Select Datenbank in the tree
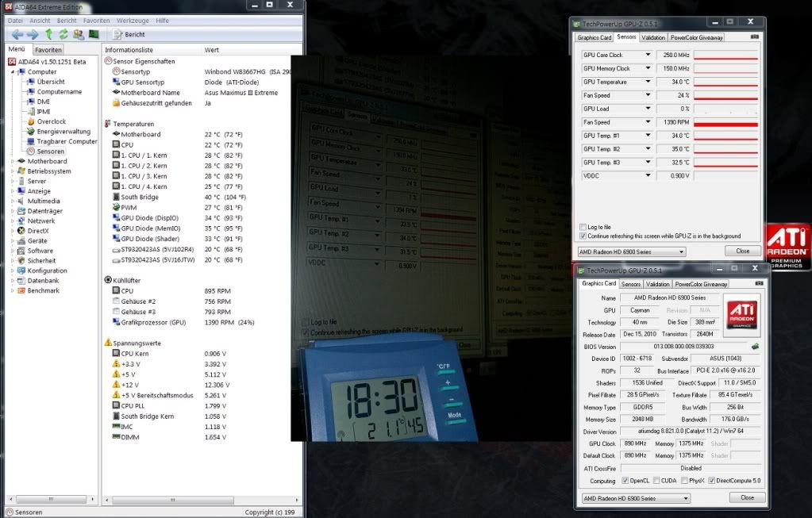812x518 pixels. (43, 281)
